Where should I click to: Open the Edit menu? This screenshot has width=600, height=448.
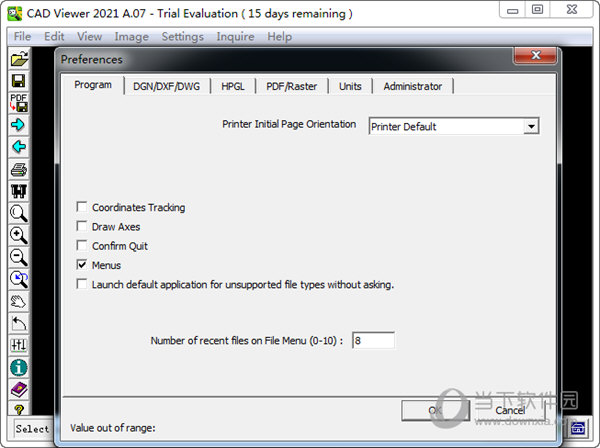pyautogui.click(x=54, y=37)
